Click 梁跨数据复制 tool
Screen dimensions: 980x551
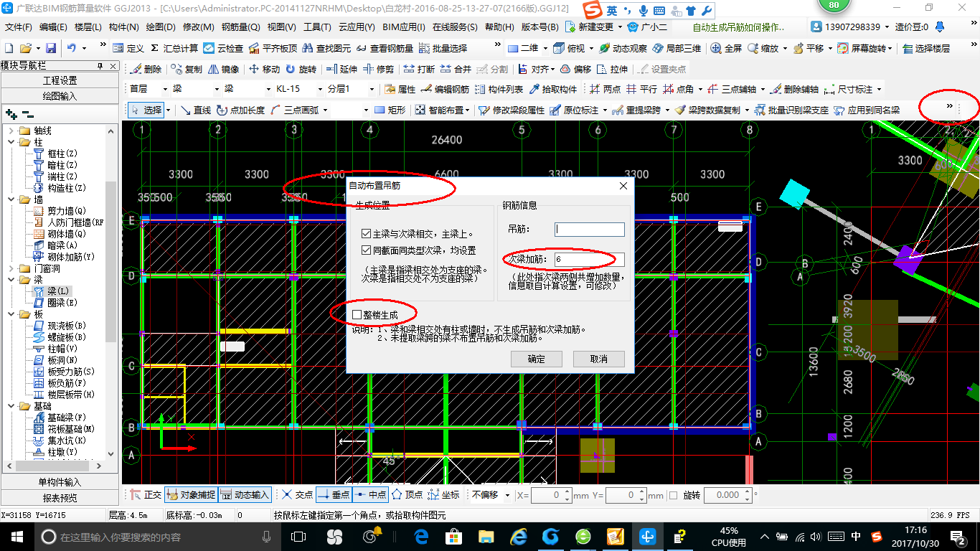pos(707,110)
